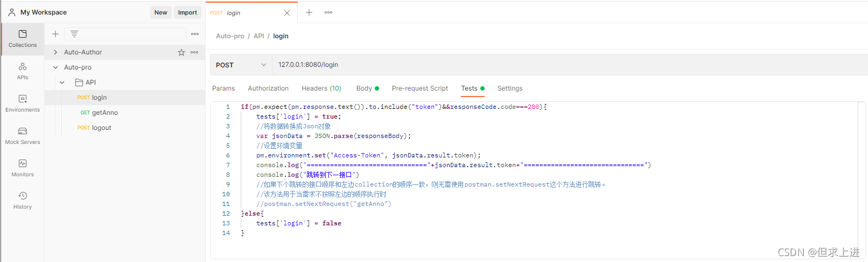Open the Monitors sidebar section
The image size is (868, 262).
[x=23, y=168]
